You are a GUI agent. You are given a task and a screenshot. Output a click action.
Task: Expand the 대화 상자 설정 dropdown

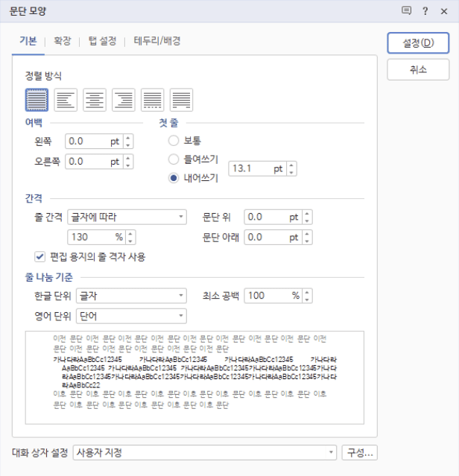(x=205, y=452)
